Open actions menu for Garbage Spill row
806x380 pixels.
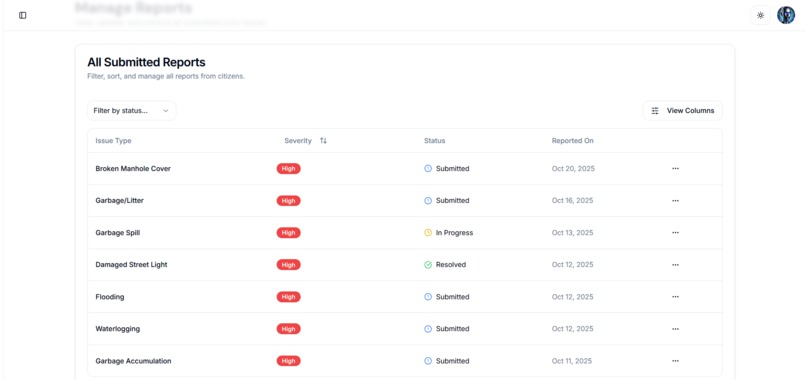pyautogui.click(x=675, y=233)
